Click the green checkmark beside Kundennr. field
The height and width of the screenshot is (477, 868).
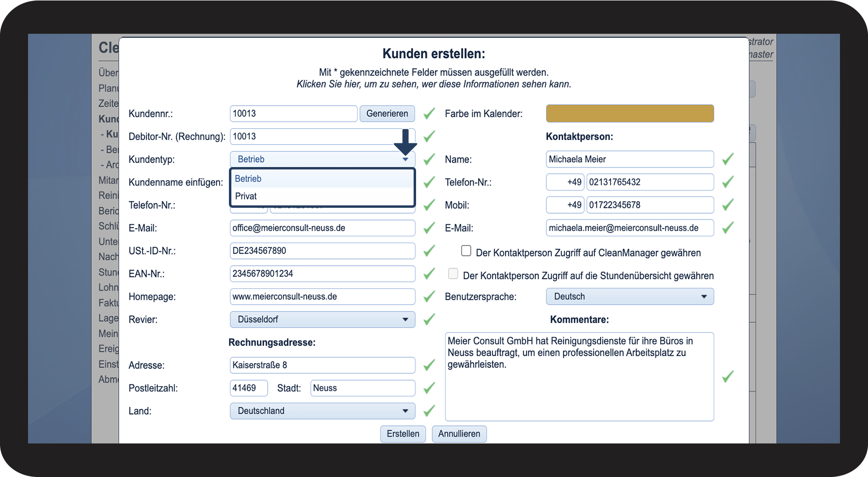tap(429, 113)
